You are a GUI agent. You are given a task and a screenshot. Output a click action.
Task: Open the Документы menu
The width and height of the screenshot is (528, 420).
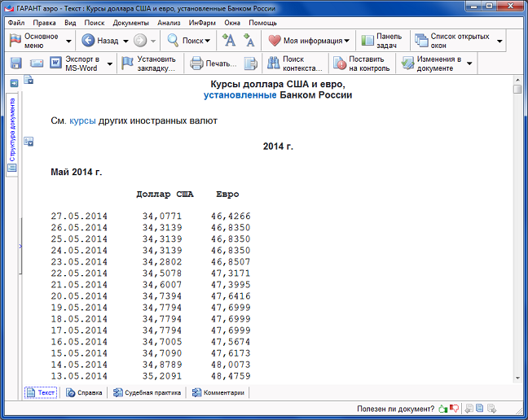click(x=130, y=23)
